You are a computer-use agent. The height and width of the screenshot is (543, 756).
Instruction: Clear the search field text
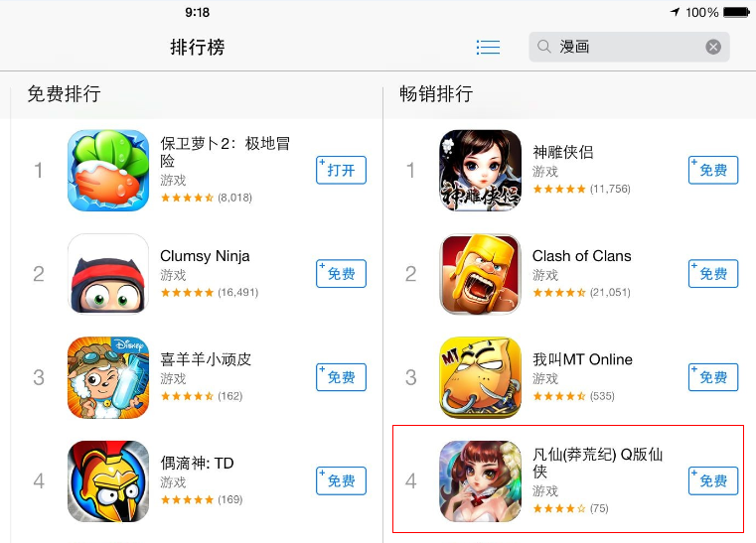point(713,47)
